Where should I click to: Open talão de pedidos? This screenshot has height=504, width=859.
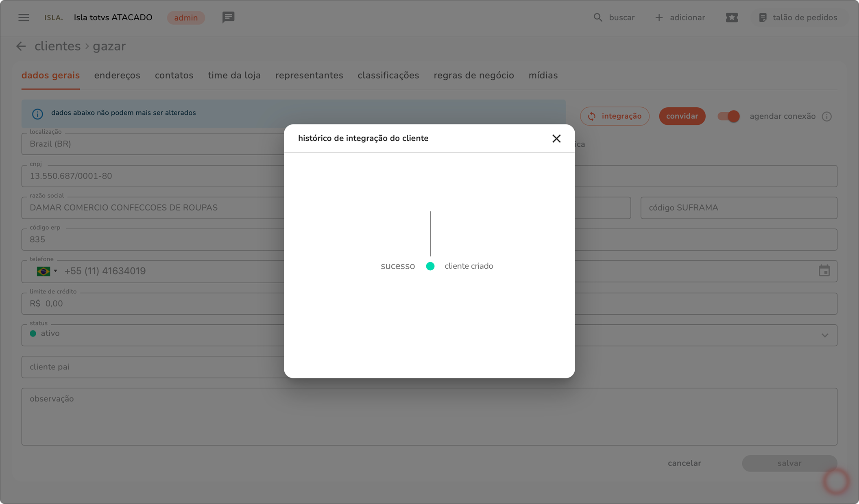tap(798, 17)
